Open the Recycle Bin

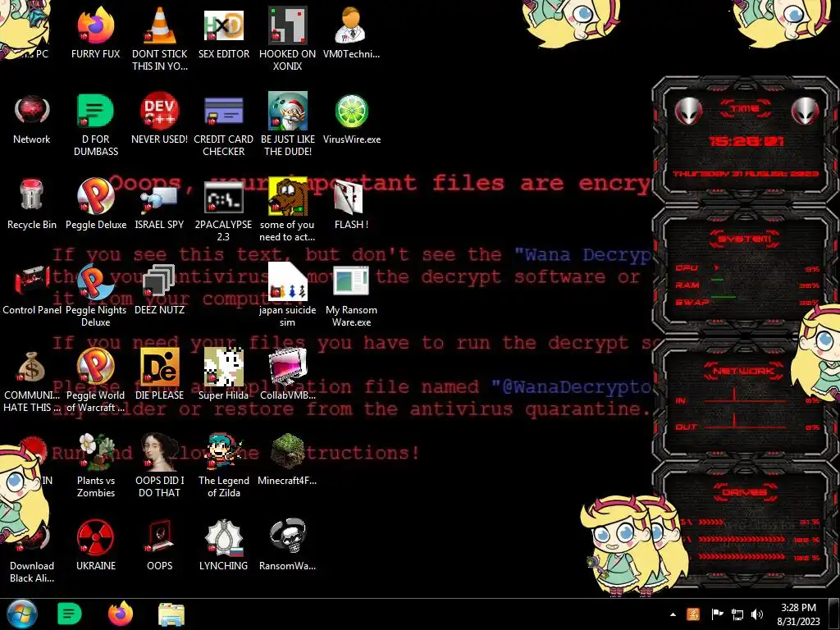32,195
